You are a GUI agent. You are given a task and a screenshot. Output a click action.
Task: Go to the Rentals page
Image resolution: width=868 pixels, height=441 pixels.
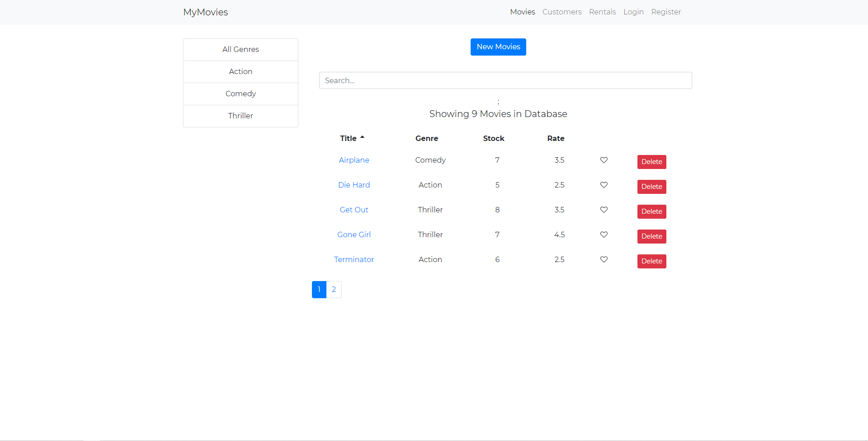[602, 12]
